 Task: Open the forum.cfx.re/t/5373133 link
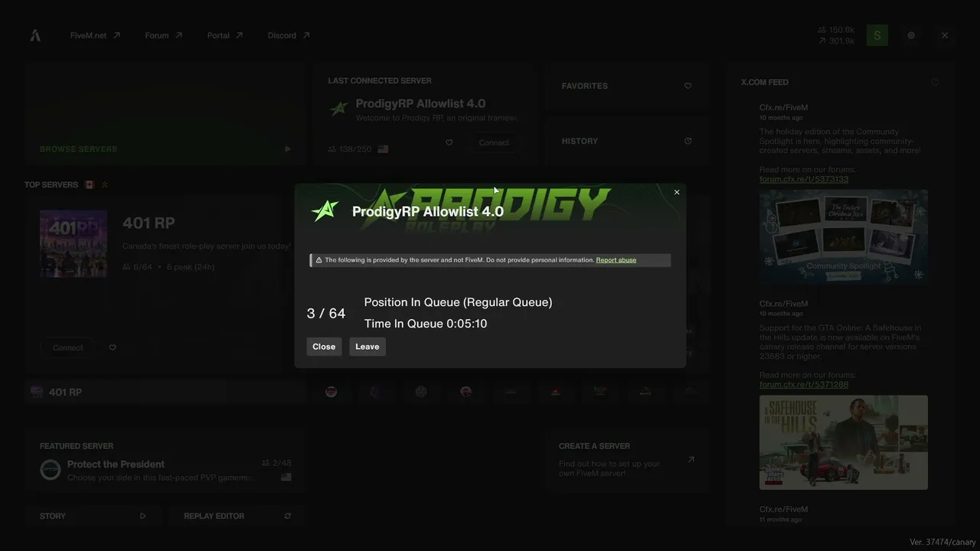[804, 179]
